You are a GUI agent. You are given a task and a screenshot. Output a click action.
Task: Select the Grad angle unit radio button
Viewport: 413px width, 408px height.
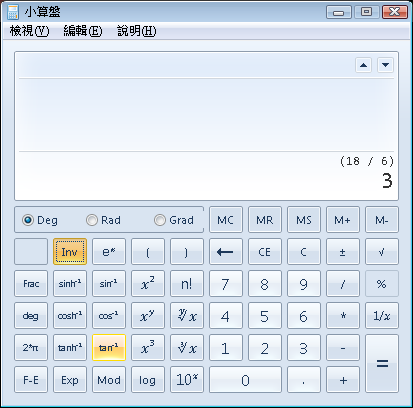(174, 220)
